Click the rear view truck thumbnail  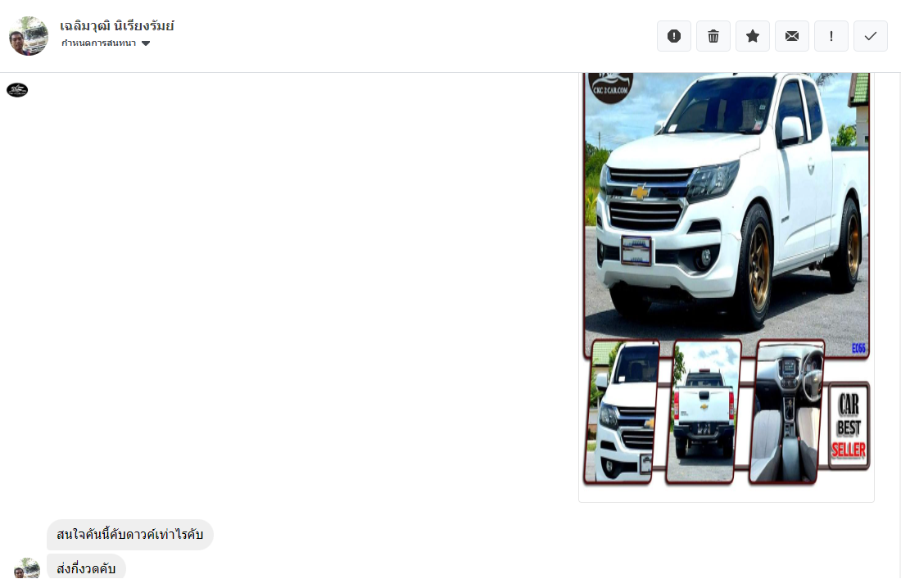point(704,412)
